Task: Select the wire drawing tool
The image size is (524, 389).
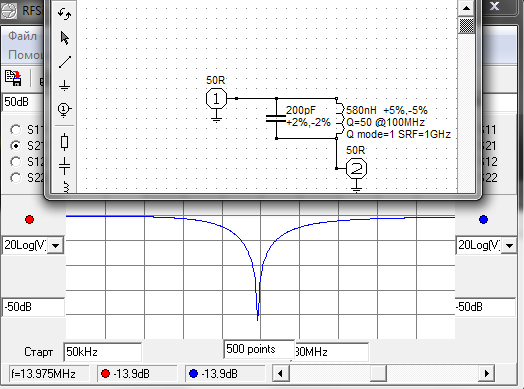Action: tap(64, 62)
